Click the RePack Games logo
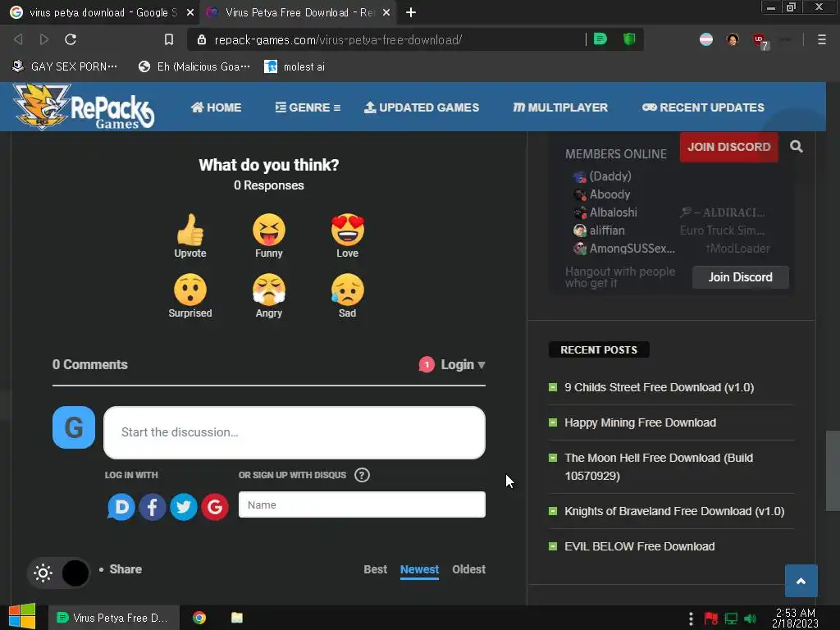This screenshot has width=840, height=630. pyautogui.click(x=84, y=107)
